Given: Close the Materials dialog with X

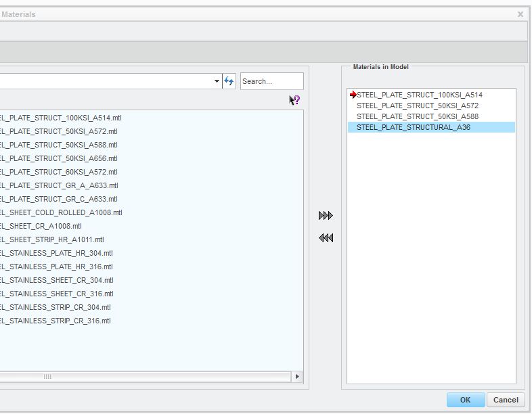Looking at the screenshot, I should pyautogui.click(x=520, y=14).
